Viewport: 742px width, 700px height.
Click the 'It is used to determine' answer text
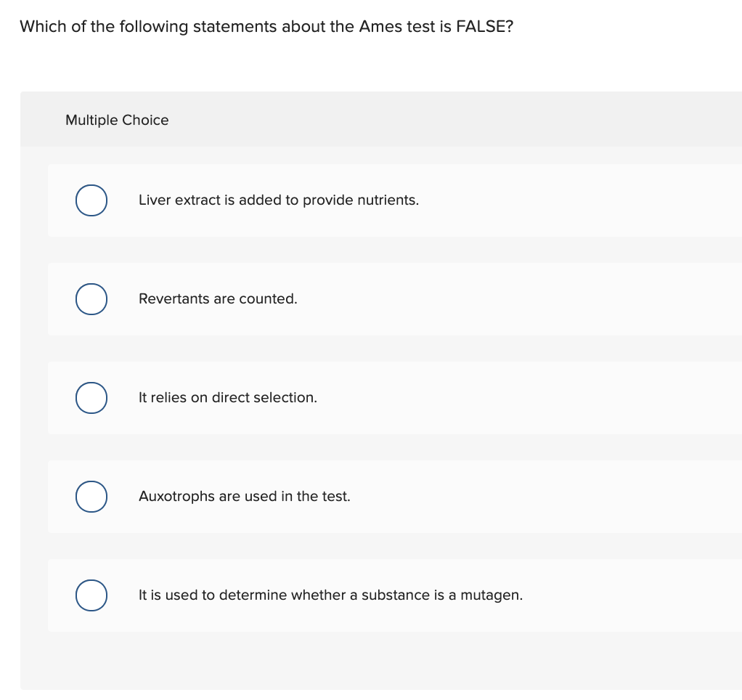(x=330, y=595)
